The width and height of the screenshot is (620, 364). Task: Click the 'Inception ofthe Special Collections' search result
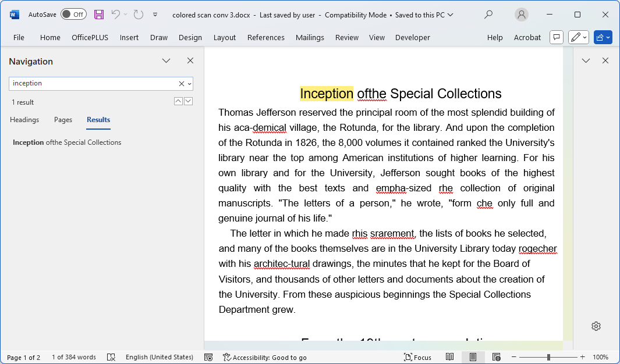(x=67, y=142)
